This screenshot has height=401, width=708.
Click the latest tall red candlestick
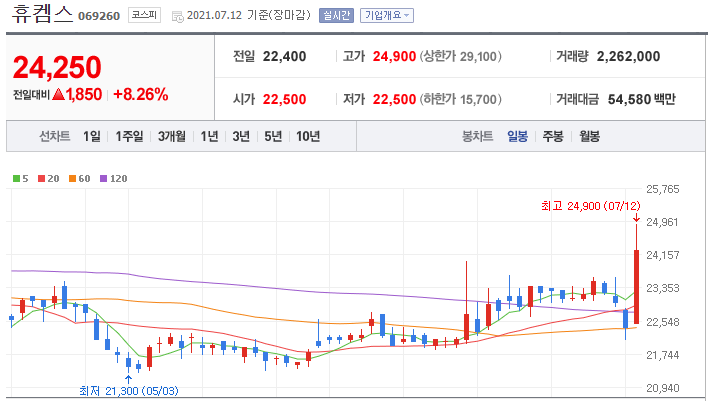636,287
